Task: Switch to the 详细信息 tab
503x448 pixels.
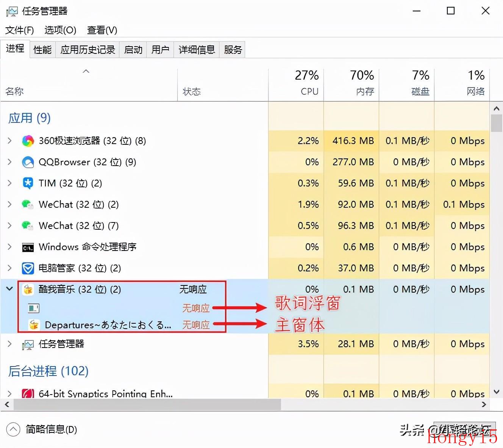Action: click(197, 50)
